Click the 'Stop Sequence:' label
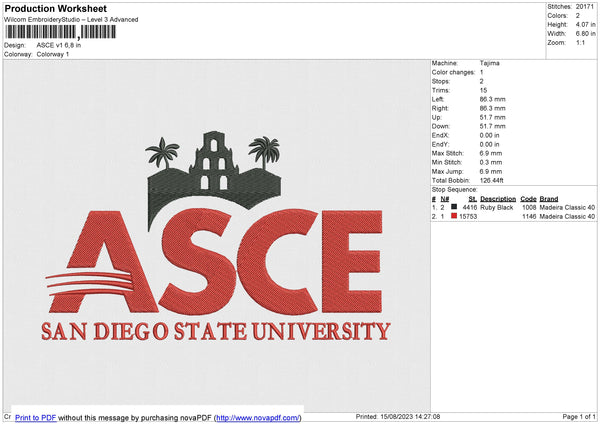The image size is (600, 424). (455, 190)
